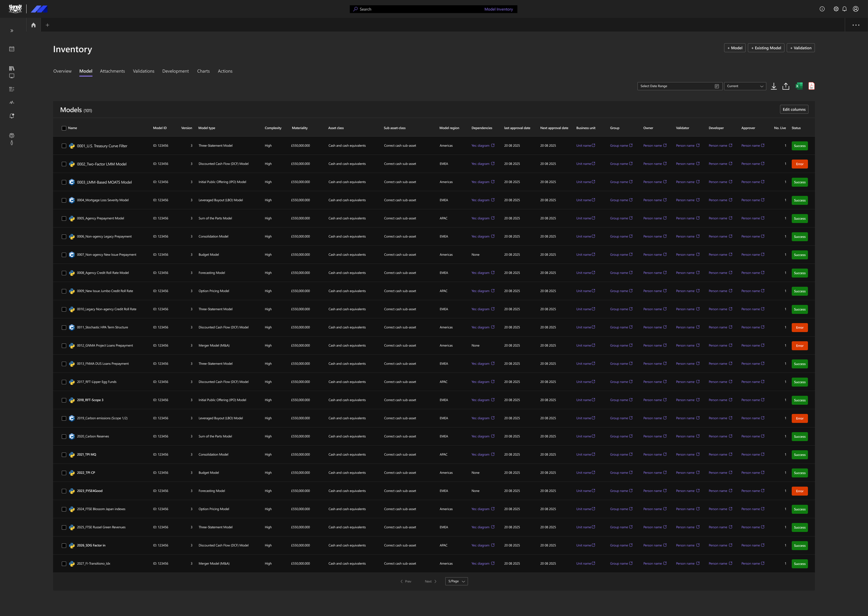This screenshot has width=868, height=616.
Task: Go to Next page
Action: click(431, 581)
